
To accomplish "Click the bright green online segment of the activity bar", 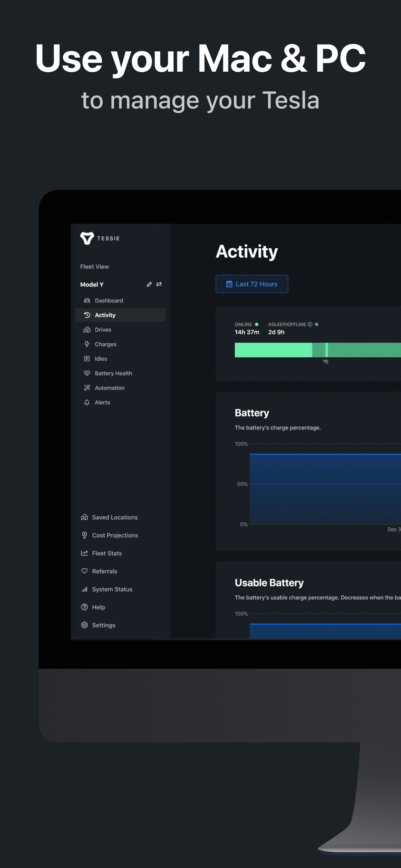I will (x=273, y=350).
